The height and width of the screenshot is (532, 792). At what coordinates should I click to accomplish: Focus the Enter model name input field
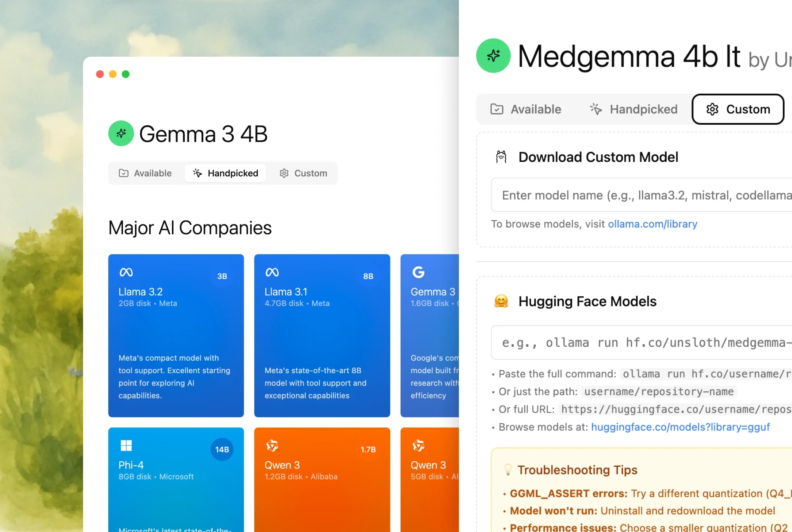pyautogui.click(x=641, y=195)
